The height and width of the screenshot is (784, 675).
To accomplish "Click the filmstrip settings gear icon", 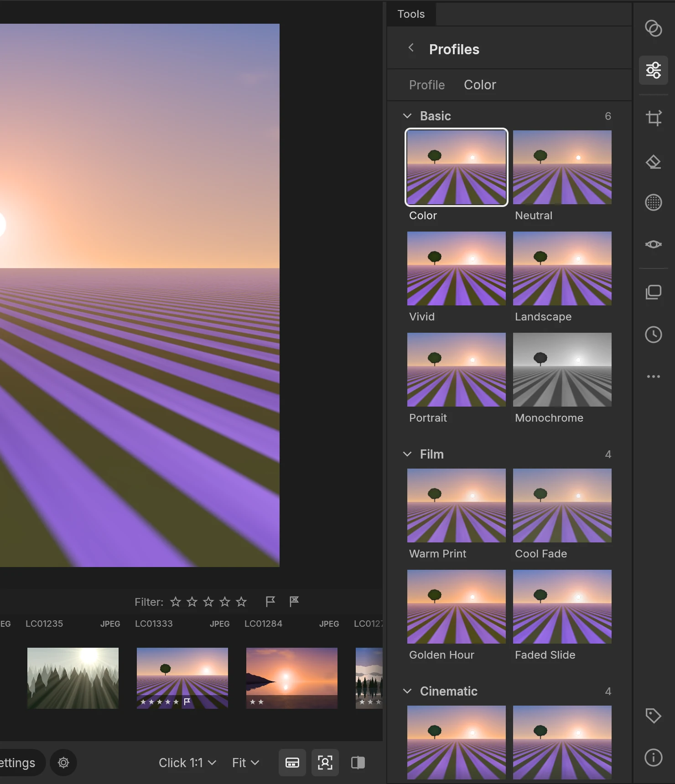I will click(63, 763).
